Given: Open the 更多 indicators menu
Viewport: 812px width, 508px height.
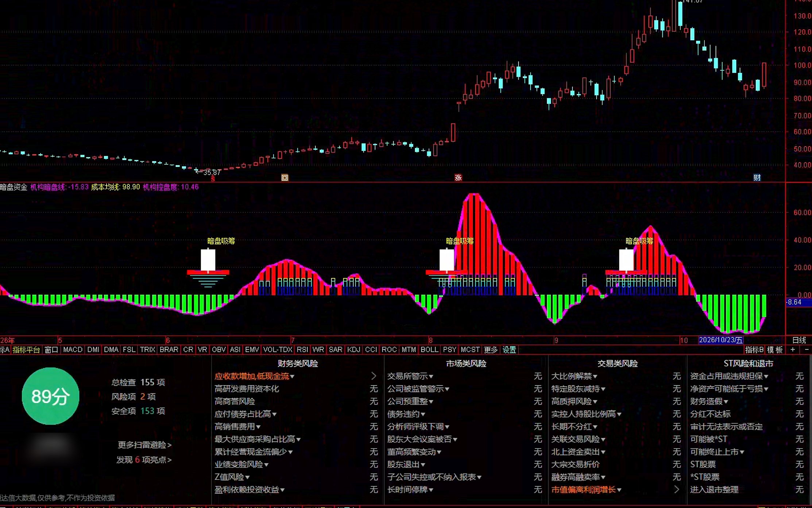Looking at the screenshot, I should click(x=491, y=350).
